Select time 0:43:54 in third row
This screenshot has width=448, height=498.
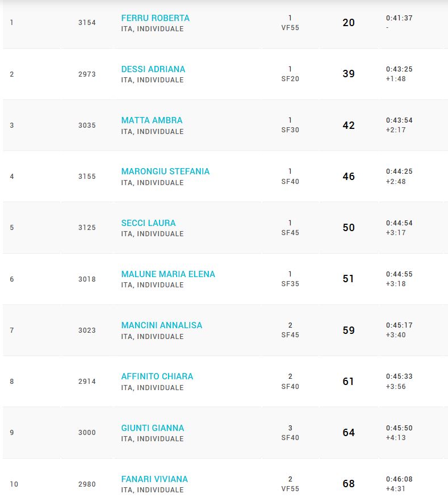[x=399, y=120]
